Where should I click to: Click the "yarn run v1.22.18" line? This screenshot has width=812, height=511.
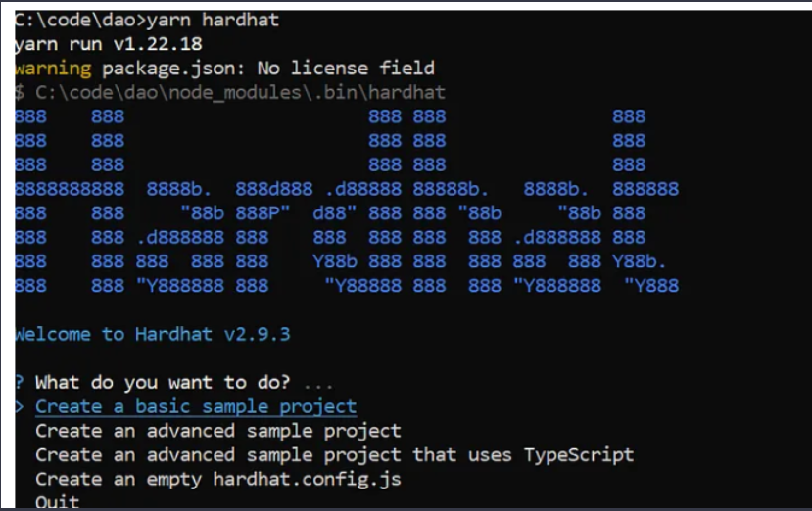point(108,44)
